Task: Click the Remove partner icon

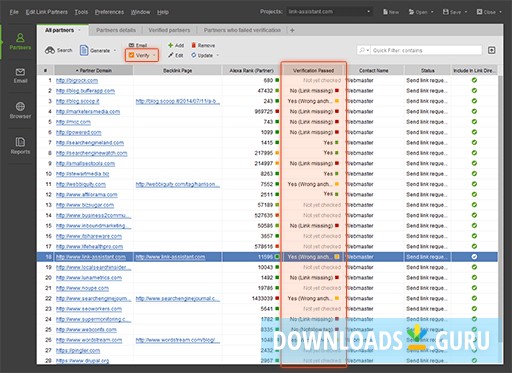Action: pyautogui.click(x=193, y=45)
